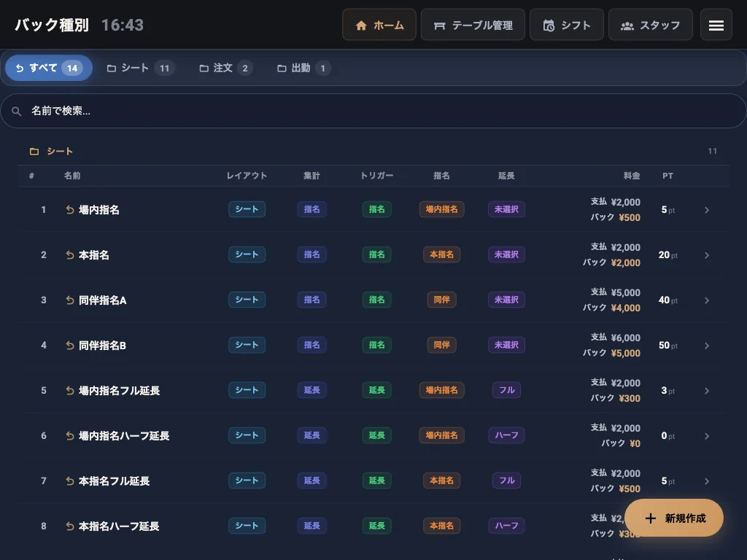Click the 同伴 tag in 同伴指名A row

(441, 300)
